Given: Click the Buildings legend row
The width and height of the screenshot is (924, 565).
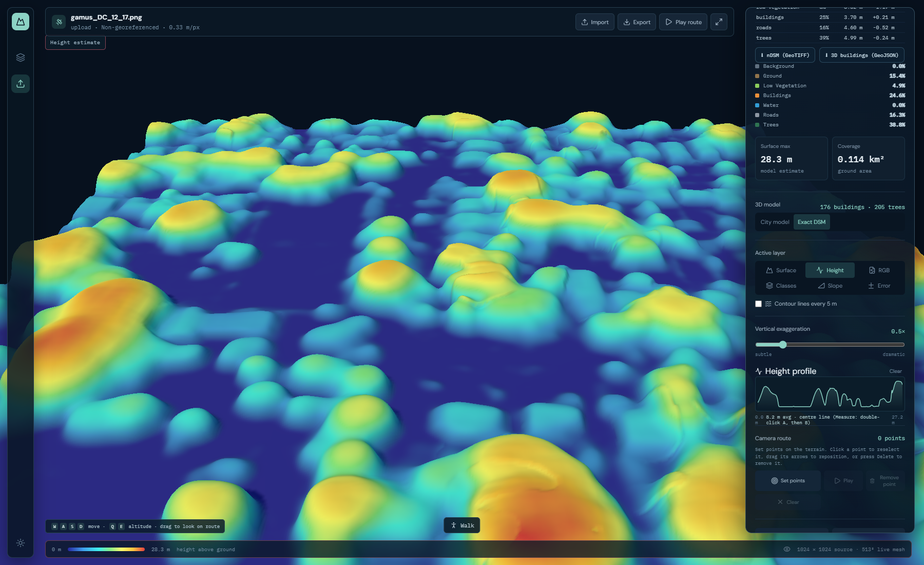Looking at the screenshot, I should pos(830,96).
